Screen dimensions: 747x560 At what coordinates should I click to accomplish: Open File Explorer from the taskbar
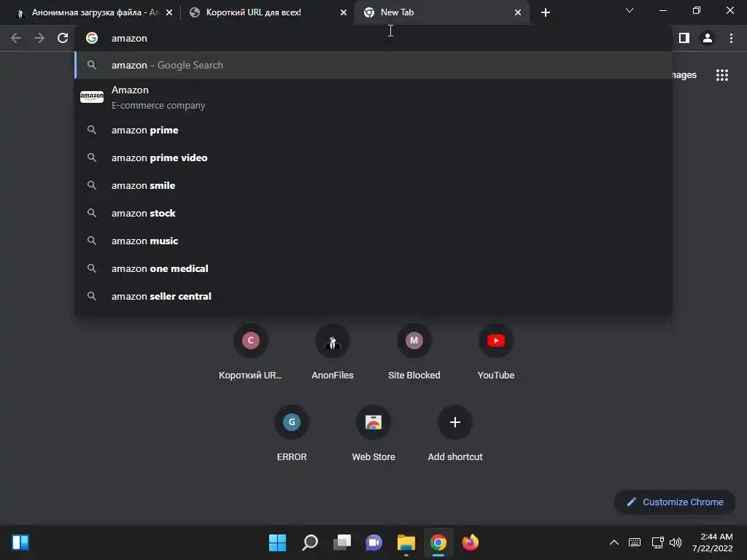point(406,542)
